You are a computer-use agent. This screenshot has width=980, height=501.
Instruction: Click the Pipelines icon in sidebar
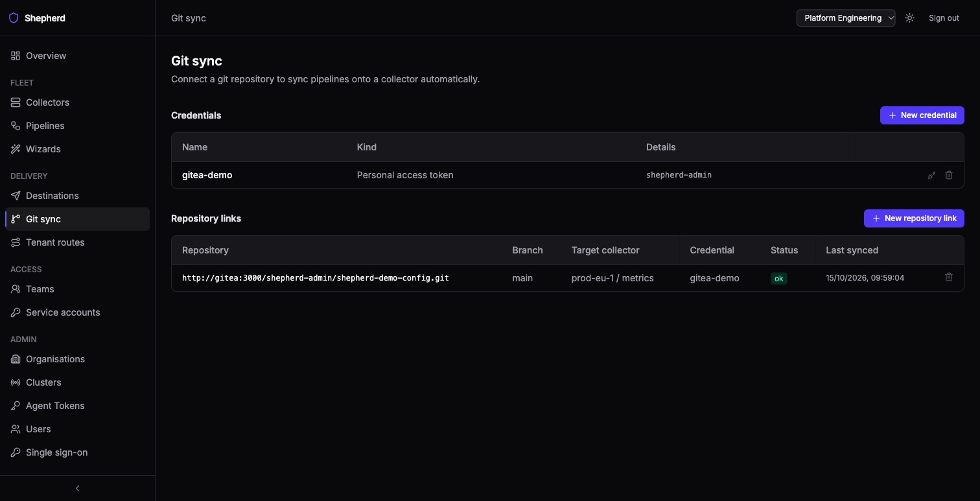(x=16, y=126)
